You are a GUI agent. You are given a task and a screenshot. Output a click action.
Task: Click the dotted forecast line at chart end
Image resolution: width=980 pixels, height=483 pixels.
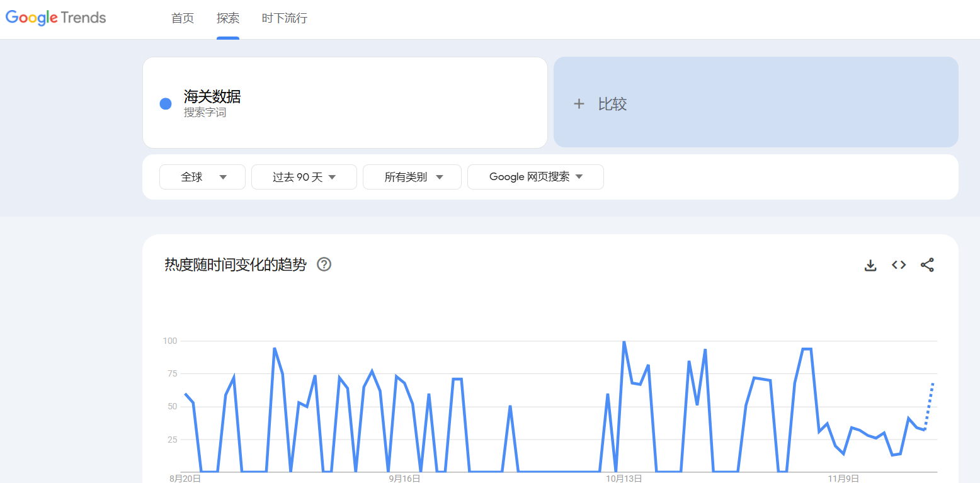[x=930, y=403]
